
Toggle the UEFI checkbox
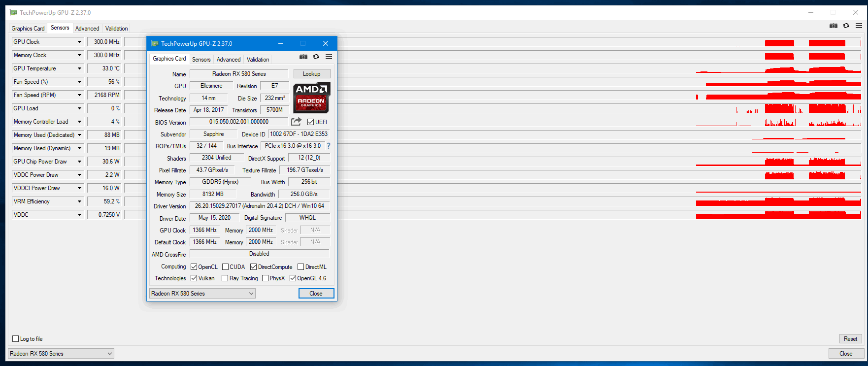[x=311, y=122]
